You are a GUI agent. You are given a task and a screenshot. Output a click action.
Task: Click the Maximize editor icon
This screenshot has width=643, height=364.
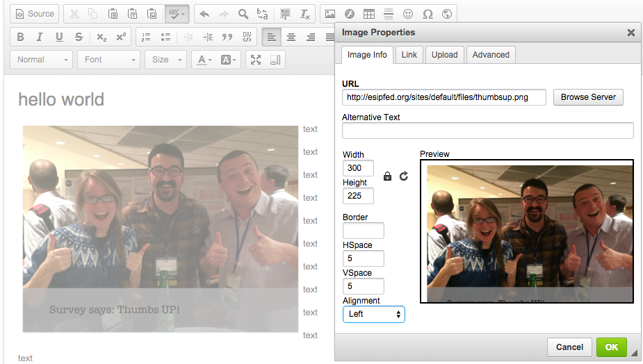tap(256, 60)
